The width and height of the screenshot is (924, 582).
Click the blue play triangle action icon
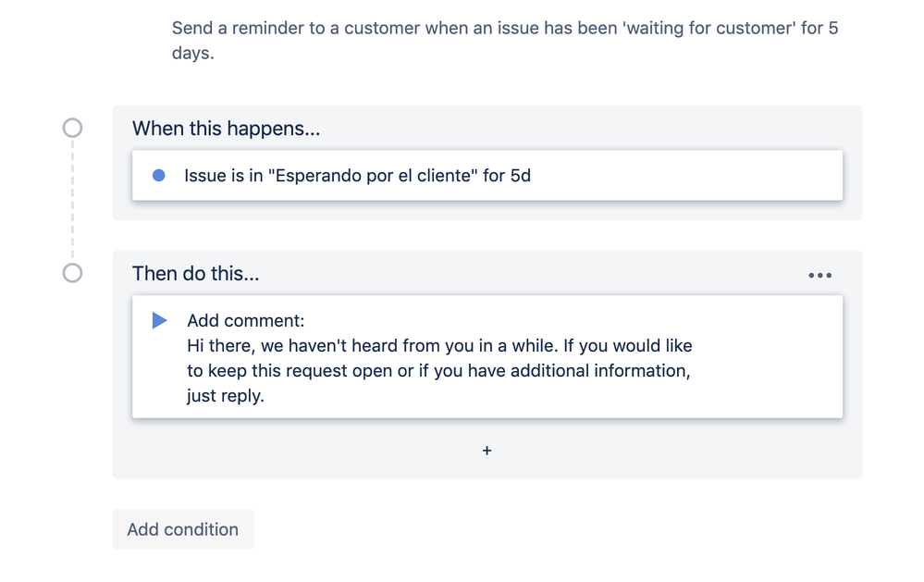[160, 320]
